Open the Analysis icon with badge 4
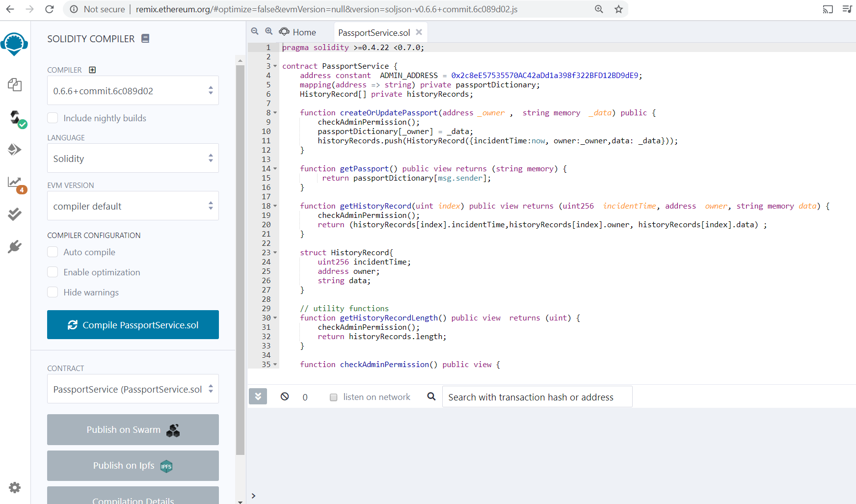 (15, 183)
